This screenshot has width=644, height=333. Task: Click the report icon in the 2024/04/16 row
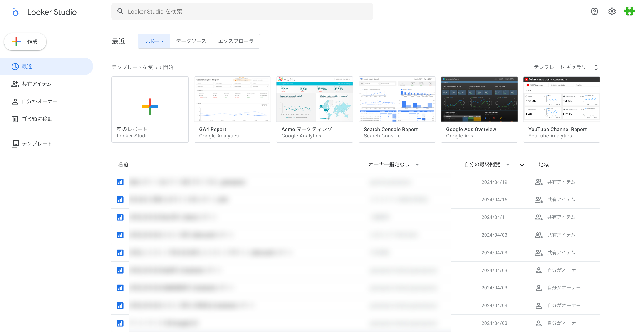(x=120, y=200)
